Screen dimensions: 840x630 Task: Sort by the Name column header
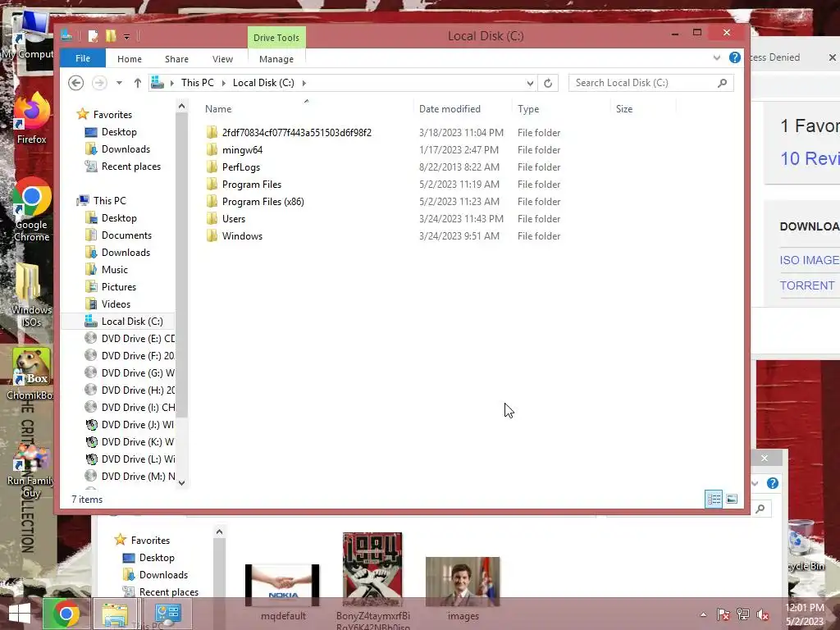[x=218, y=109]
